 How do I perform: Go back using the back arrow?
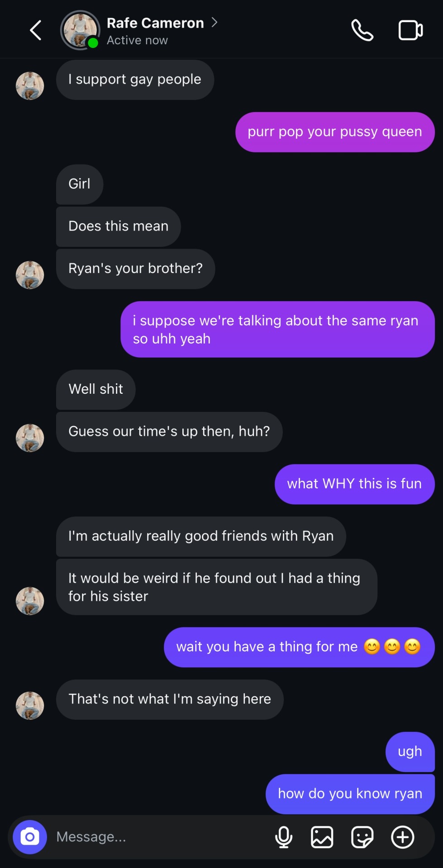point(36,30)
